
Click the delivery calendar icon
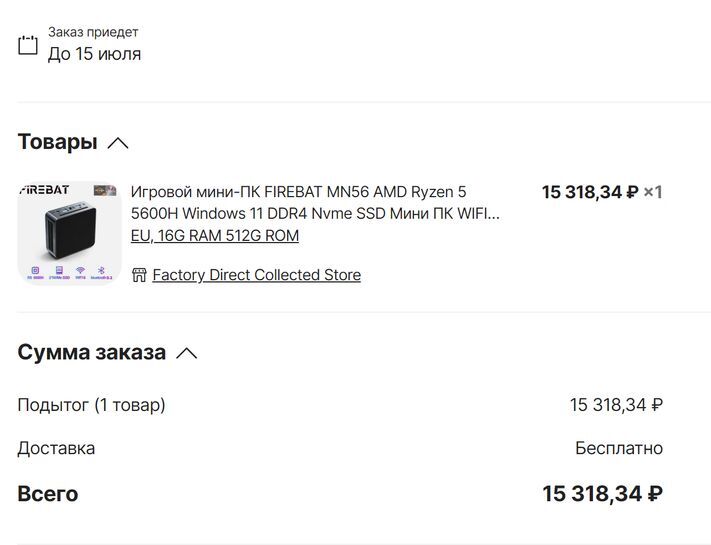click(28, 45)
